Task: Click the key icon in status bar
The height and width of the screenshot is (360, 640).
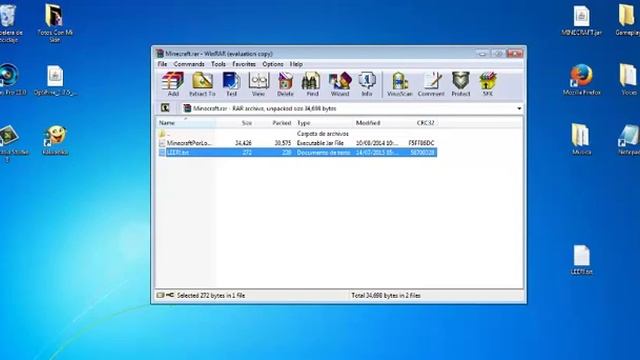Action: (x=170, y=295)
